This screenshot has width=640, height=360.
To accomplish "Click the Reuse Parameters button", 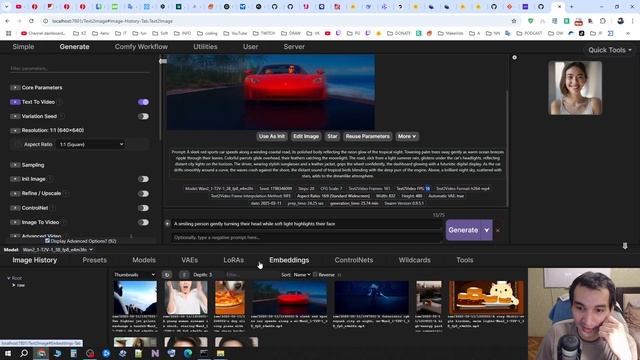I will coord(367,136).
